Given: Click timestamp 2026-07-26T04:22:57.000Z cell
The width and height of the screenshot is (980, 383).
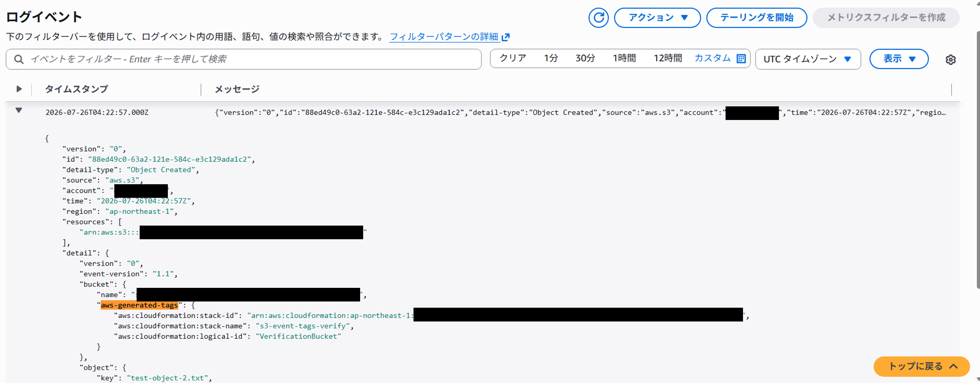Looking at the screenshot, I should point(97,112).
